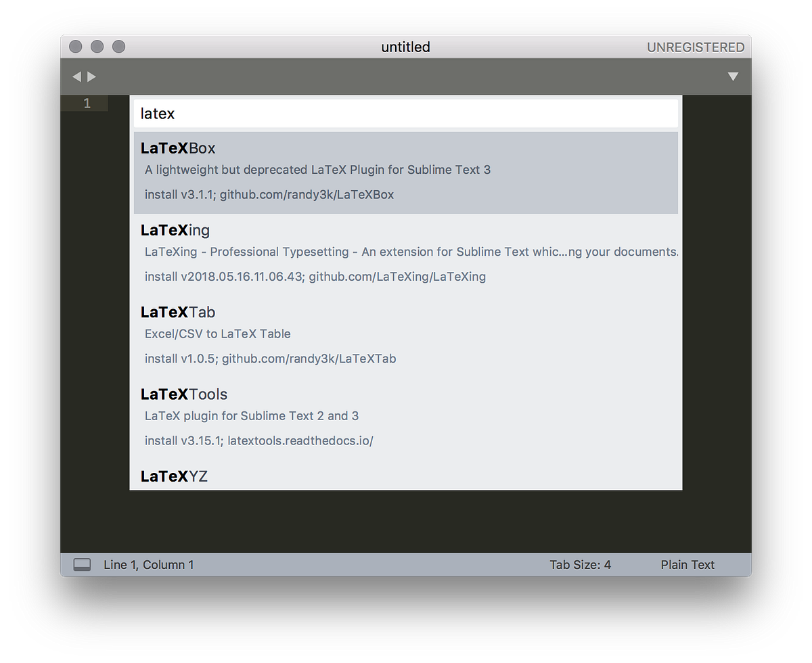Click 'install v1.0.5; github.com/randy3k/LaTeXTab' line

(x=270, y=359)
